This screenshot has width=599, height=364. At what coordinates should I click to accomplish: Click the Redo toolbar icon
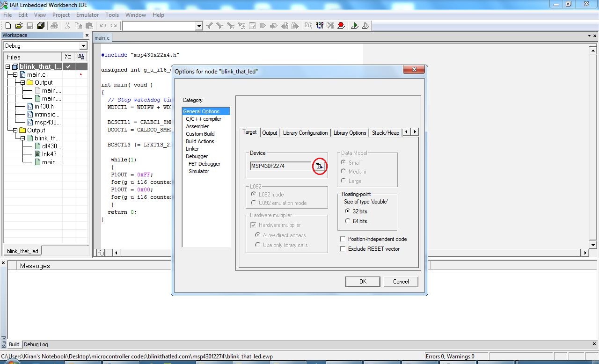point(114,26)
